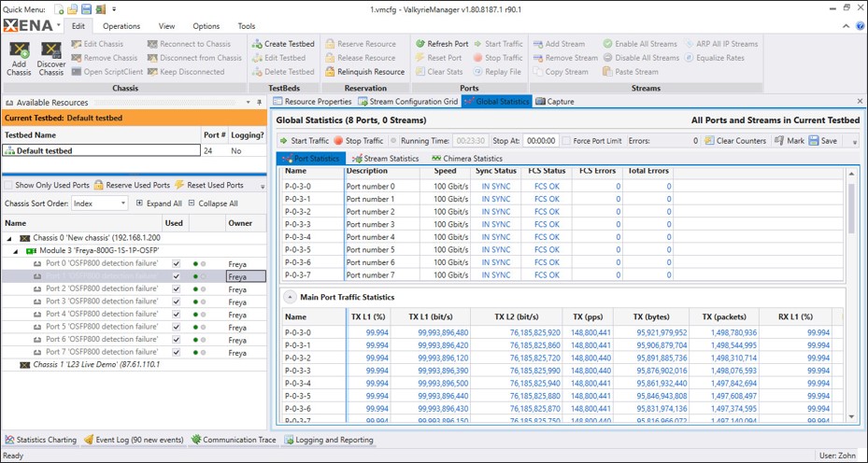The image size is (868, 463).
Task: Click the Start Traffic ribbon button
Action: 498,44
